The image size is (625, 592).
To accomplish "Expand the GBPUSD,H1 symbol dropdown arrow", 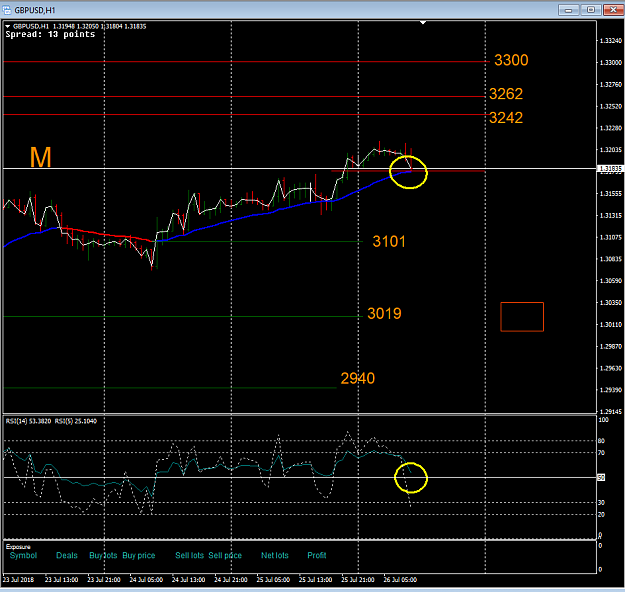I will [x=8, y=26].
